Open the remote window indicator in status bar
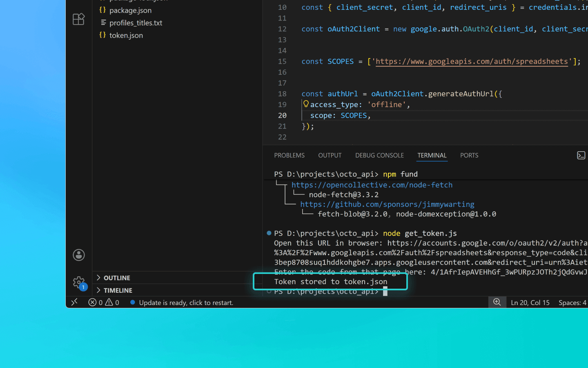Image resolution: width=588 pixels, height=368 pixels. [x=75, y=302]
